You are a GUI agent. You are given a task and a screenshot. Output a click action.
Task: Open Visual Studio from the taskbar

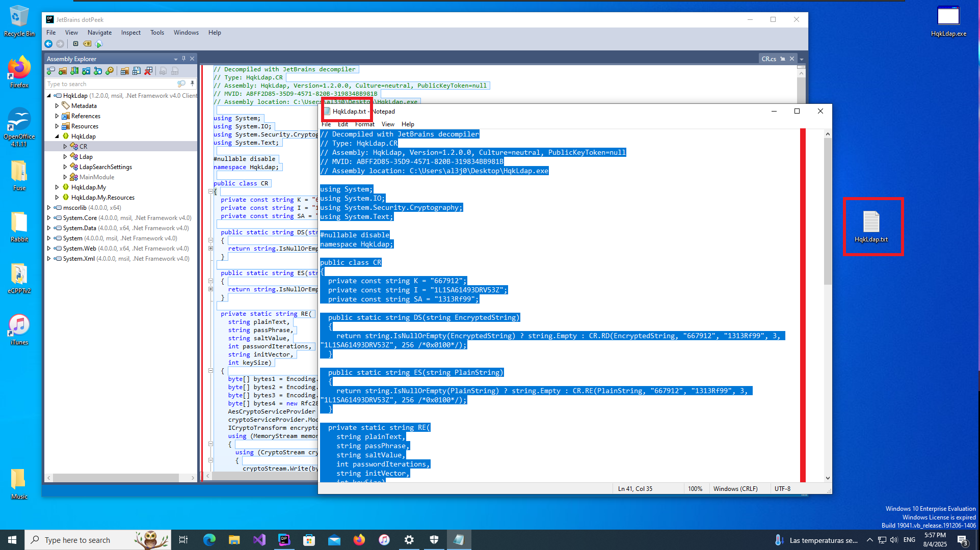[259, 540]
